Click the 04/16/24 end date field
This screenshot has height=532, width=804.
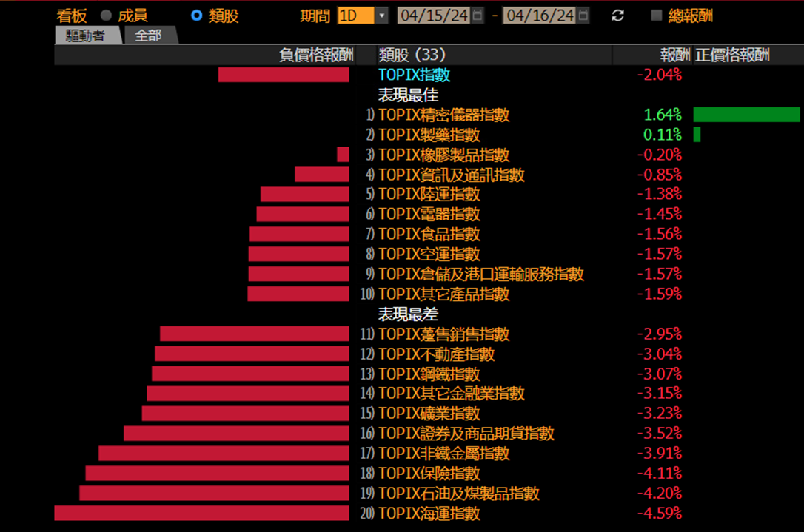tap(540, 16)
